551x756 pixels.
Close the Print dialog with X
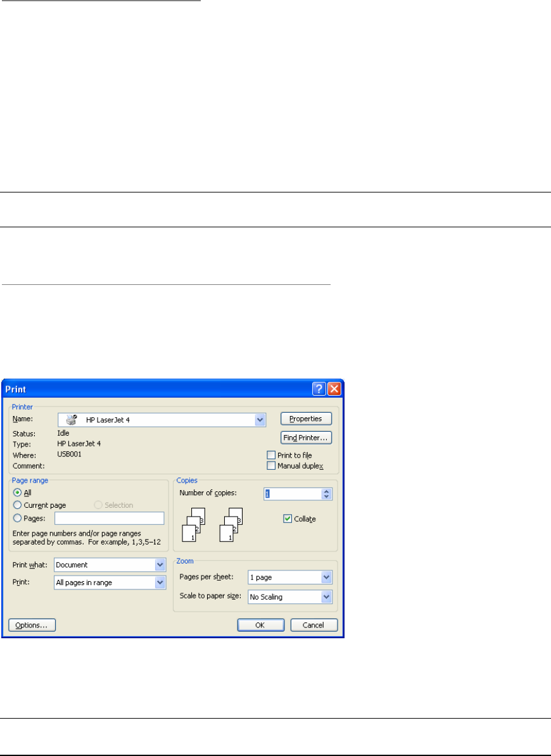pyautogui.click(x=334, y=388)
